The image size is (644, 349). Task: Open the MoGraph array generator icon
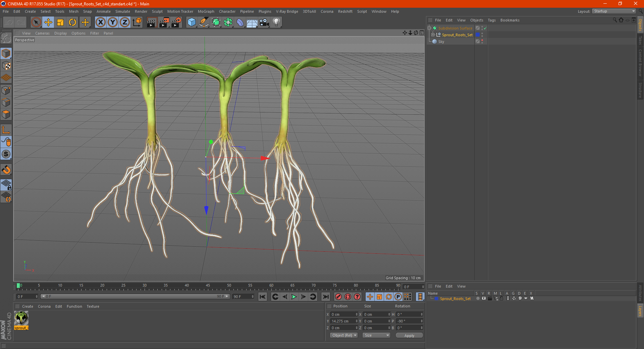(228, 22)
